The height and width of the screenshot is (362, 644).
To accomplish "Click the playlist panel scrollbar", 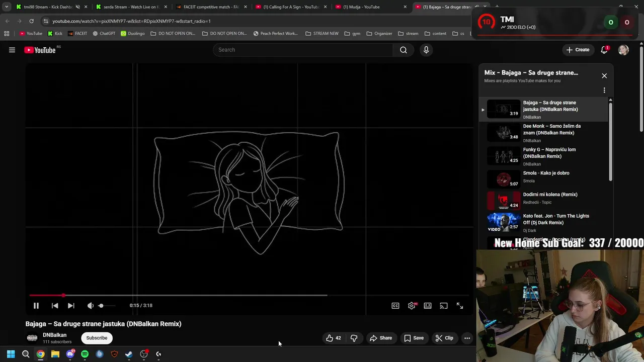I will click(x=611, y=141).
